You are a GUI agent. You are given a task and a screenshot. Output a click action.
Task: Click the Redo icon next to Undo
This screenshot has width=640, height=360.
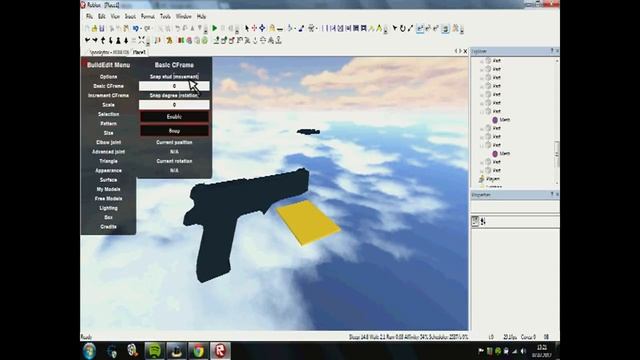[x=147, y=28]
